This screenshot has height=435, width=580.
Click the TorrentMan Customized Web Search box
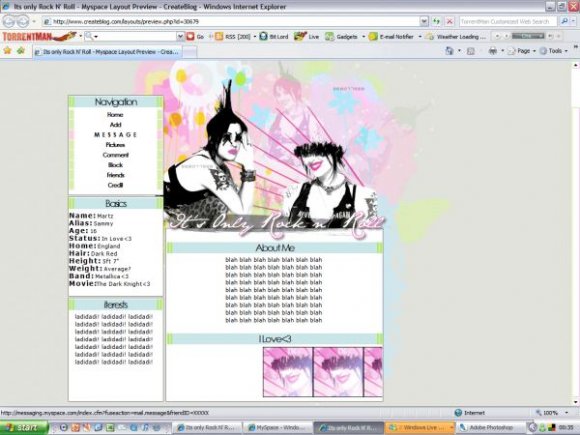point(508,21)
